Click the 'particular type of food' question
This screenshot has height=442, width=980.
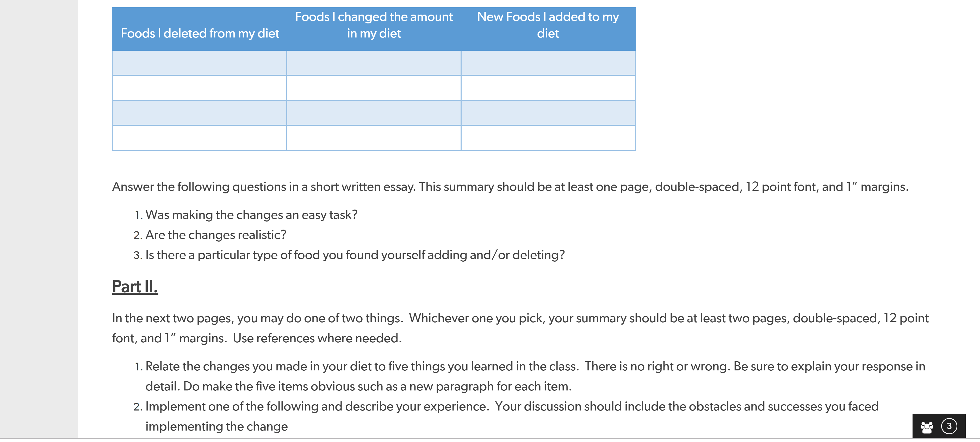click(x=355, y=255)
